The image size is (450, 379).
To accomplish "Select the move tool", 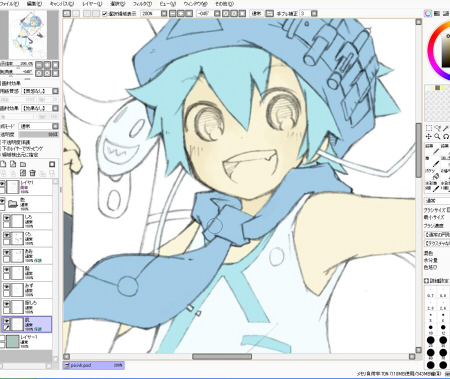I will tap(429, 136).
